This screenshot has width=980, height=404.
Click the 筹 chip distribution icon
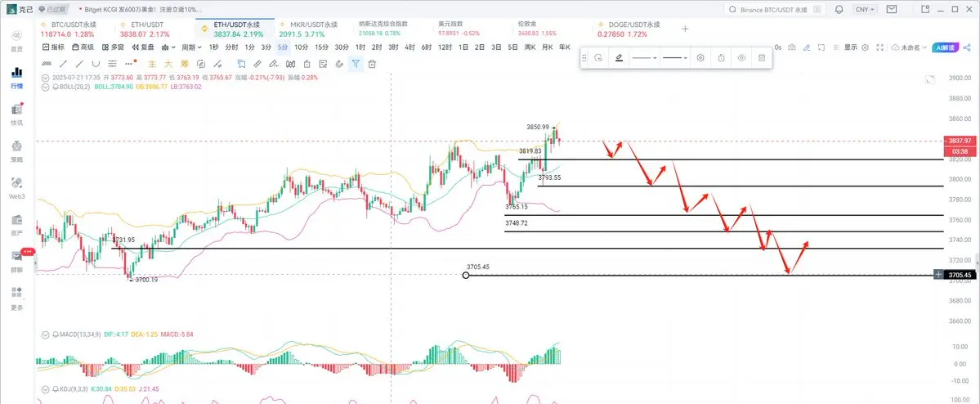[x=185, y=64]
